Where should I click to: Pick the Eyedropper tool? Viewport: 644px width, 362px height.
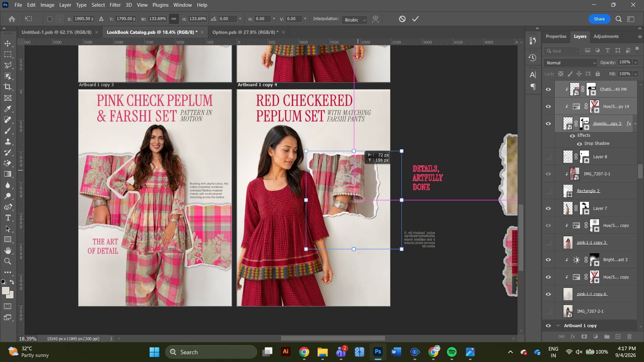pyautogui.click(x=8, y=109)
